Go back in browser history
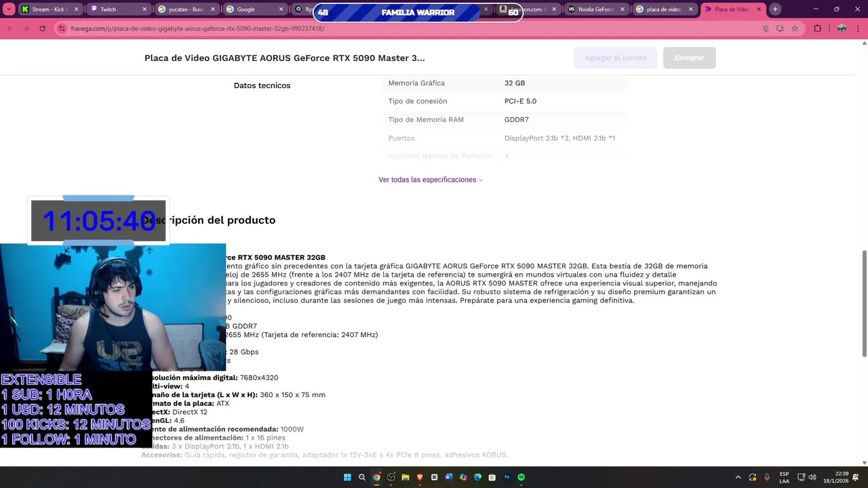868x488 pixels. point(10,28)
